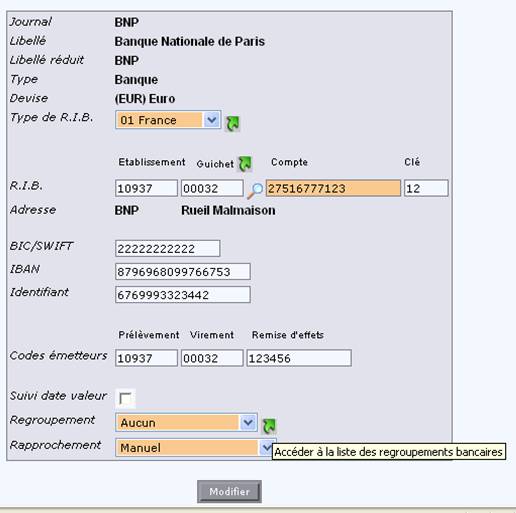
Task: Click the Etablissement R.I.B. field 10937
Action: tap(146, 188)
